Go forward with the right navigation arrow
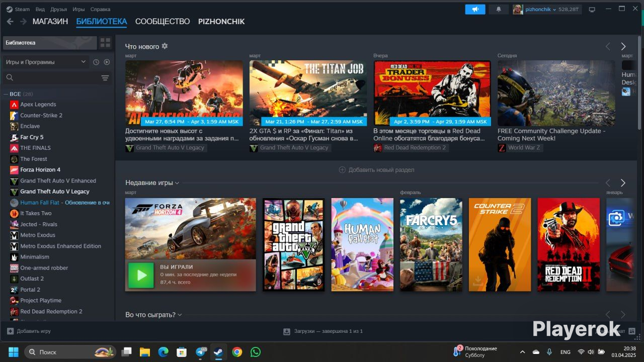 point(23,22)
